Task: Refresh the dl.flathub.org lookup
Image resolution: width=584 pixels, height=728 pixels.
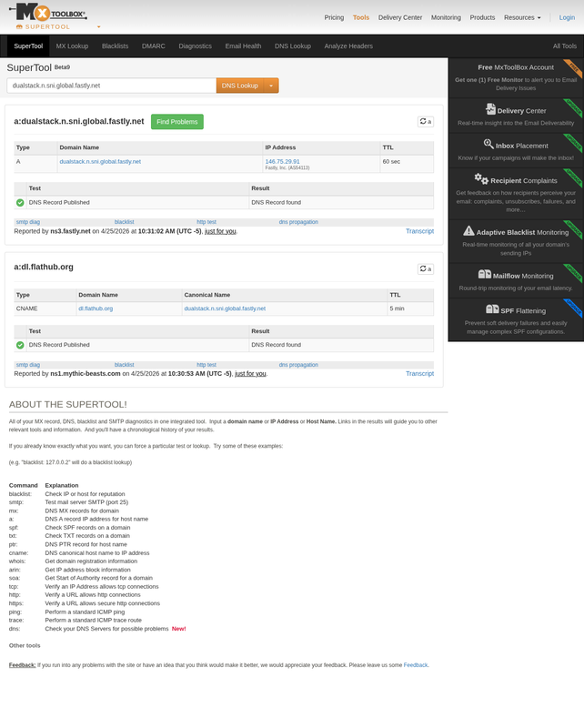Action: 426,268
